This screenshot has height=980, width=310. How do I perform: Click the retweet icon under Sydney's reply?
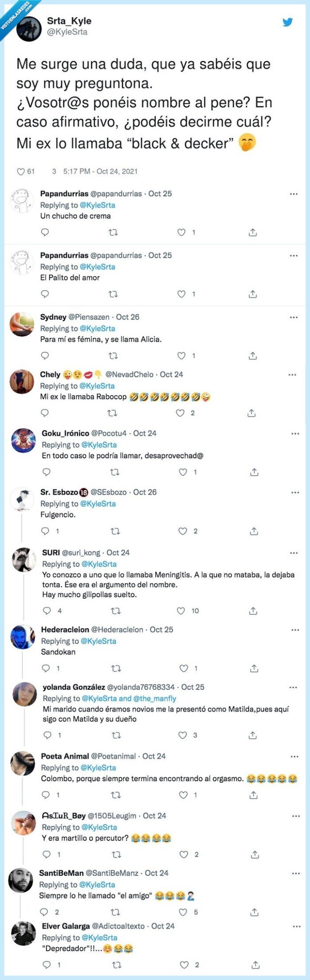(113, 354)
